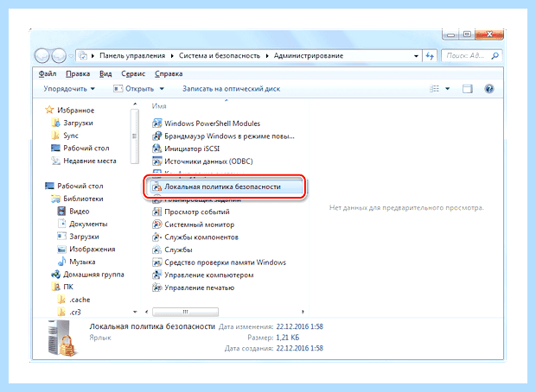Open the Правка menu

tap(78, 73)
